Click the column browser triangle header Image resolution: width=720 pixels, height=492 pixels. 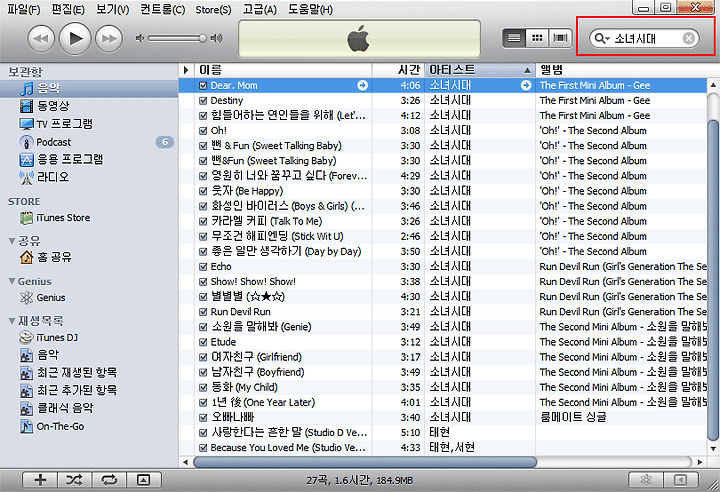tap(186, 70)
